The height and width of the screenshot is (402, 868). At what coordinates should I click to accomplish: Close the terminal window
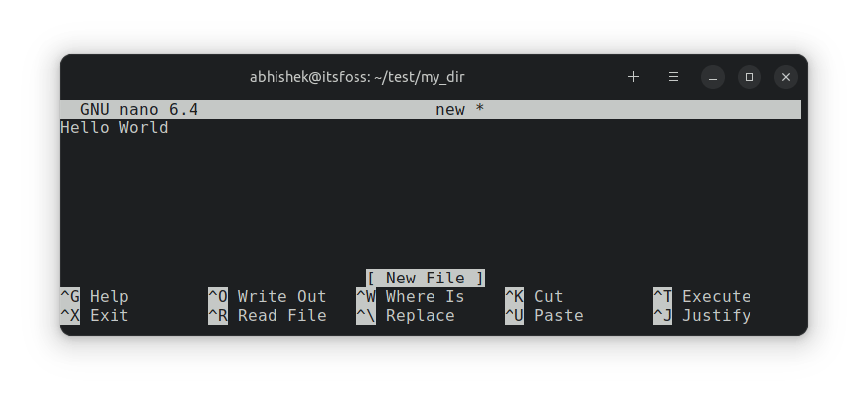click(786, 77)
